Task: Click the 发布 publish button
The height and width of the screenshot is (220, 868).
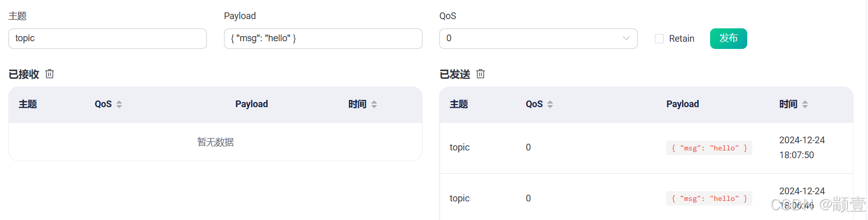Action: click(x=728, y=39)
